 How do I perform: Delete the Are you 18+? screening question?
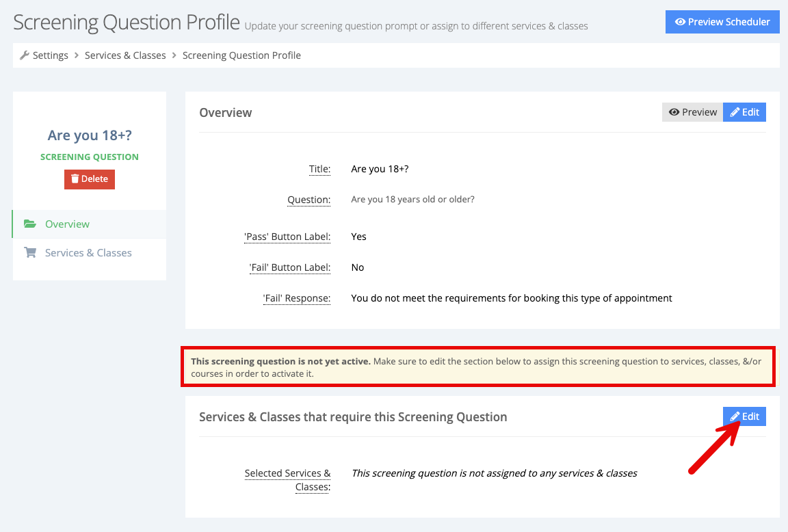[90, 179]
